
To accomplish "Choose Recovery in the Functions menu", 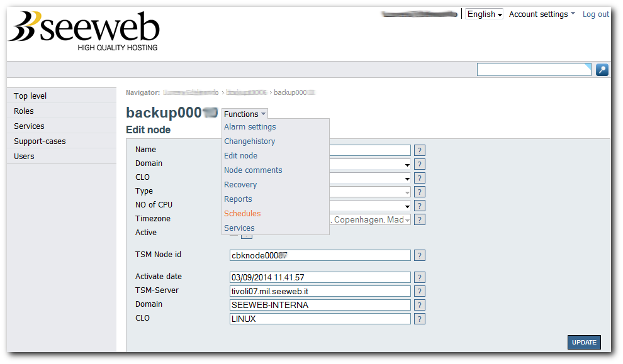I will pyautogui.click(x=240, y=185).
